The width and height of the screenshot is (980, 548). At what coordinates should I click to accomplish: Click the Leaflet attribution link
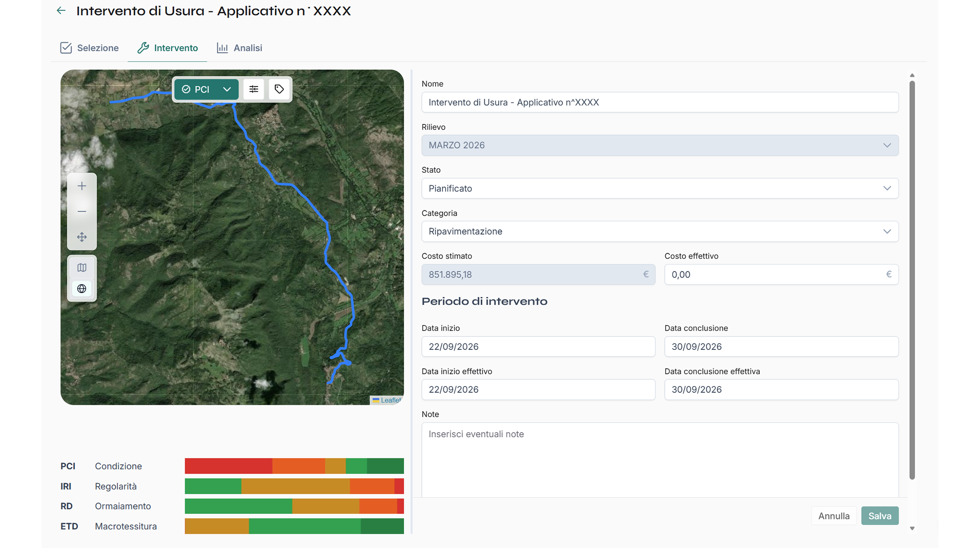tap(390, 400)
